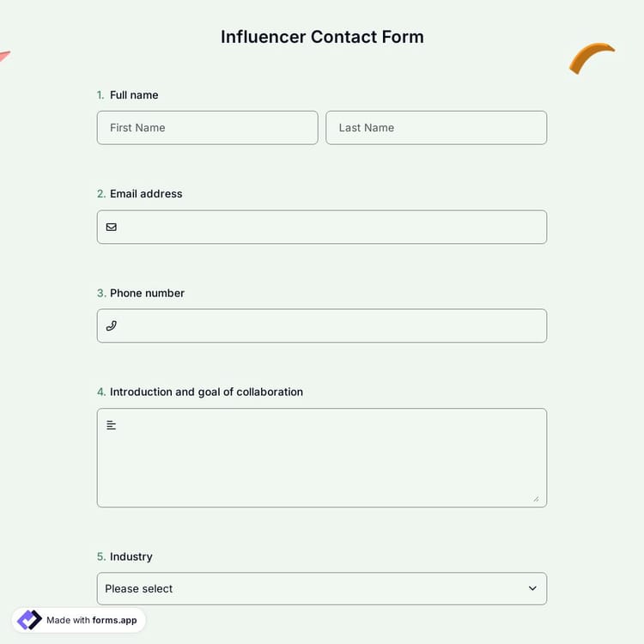This screenshot has height=644, width=644.
Task: Click the 'Industry' question label
Action: pyautogui.click(x=131, y=556)
